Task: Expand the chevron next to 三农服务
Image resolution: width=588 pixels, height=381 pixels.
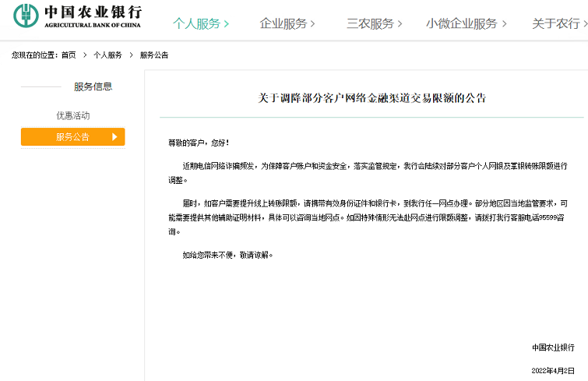Action: (400, 24)
